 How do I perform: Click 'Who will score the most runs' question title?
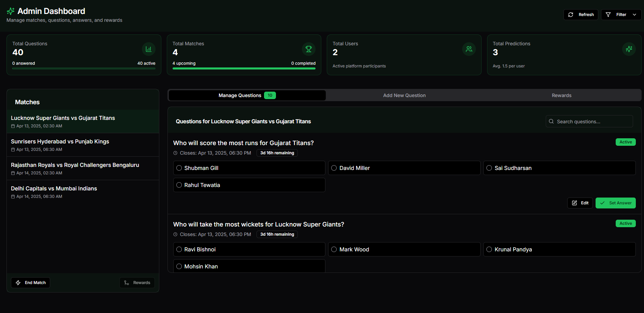[243, 143]
